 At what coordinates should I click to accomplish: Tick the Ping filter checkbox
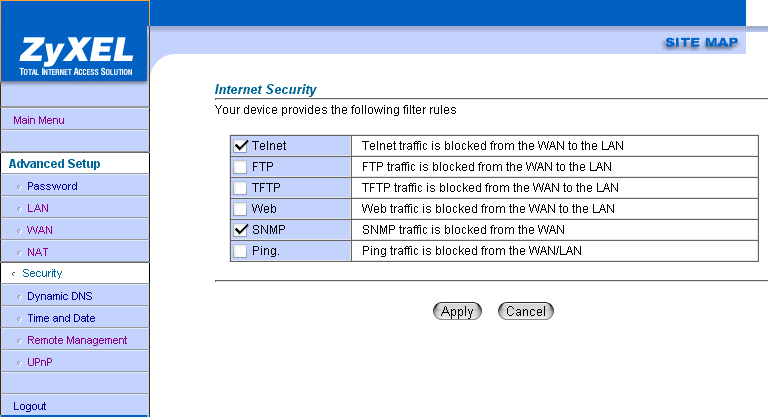pyautogui.click(x=240, y=250)
